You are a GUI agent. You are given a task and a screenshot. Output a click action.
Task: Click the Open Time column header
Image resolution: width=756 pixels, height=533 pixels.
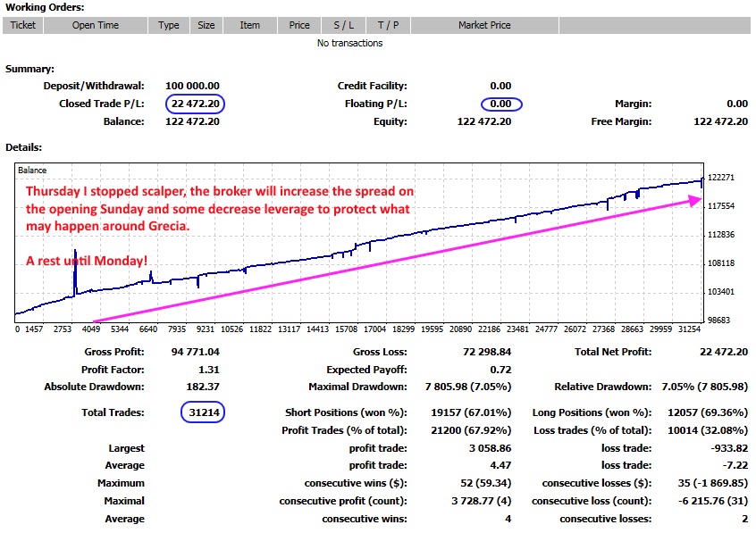96,26
